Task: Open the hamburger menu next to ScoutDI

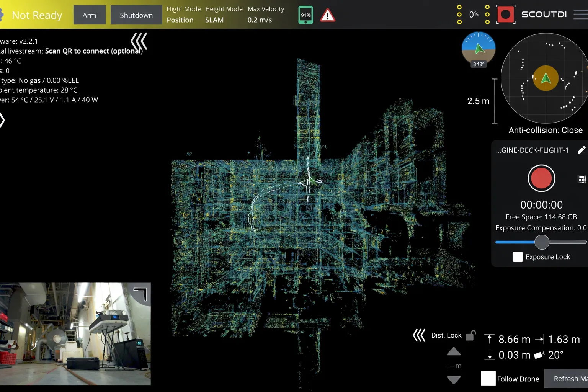Action: click(x=580, y=15)
